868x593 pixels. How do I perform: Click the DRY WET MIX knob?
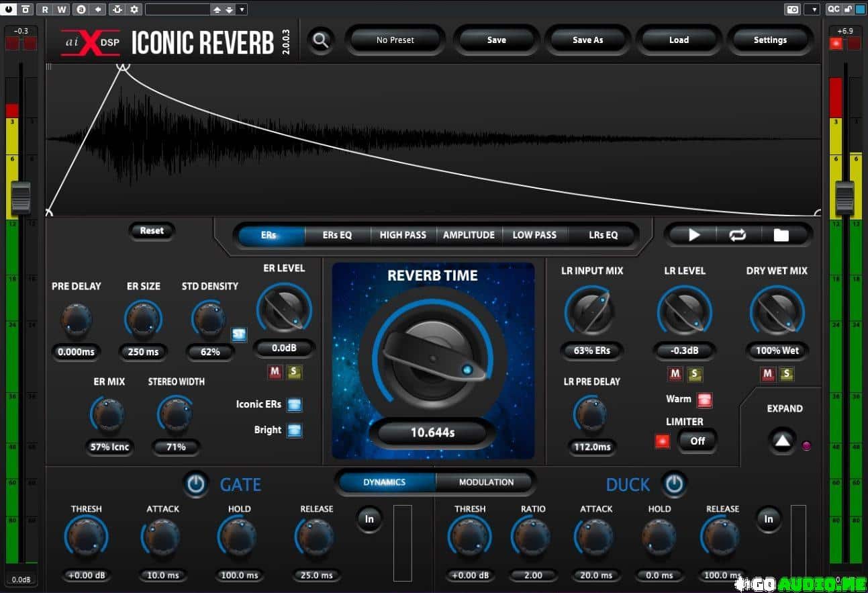(x=777, y=312)
